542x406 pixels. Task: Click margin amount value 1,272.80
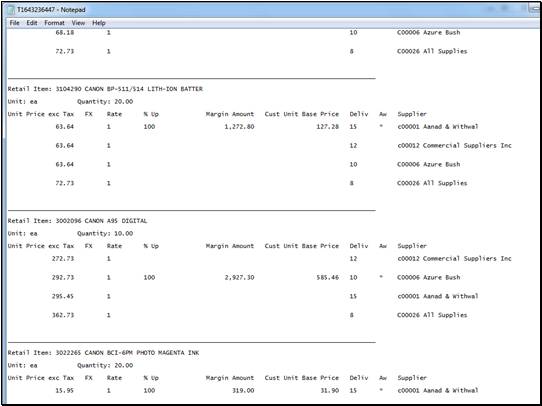click(239, 126)
